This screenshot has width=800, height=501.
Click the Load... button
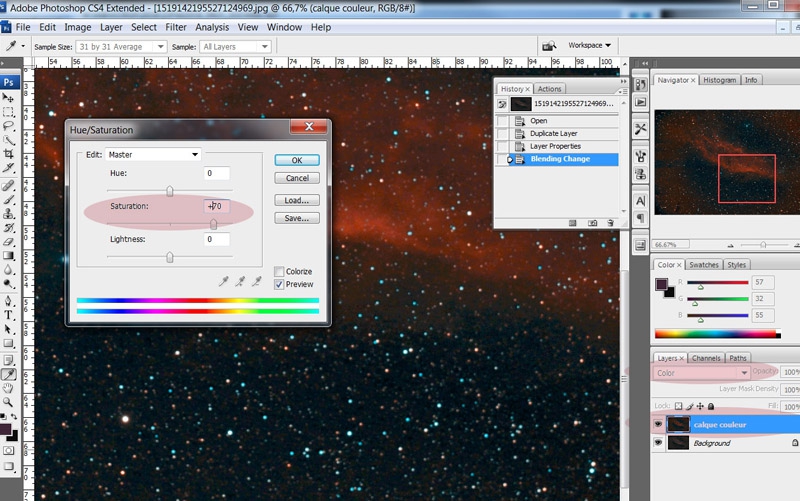click(x=297, y=200)
